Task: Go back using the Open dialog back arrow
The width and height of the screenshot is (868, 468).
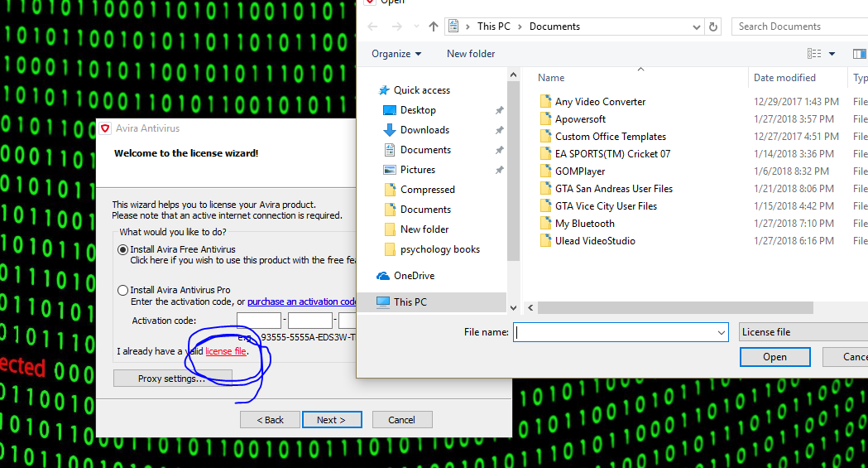Action: pos(372,27)
